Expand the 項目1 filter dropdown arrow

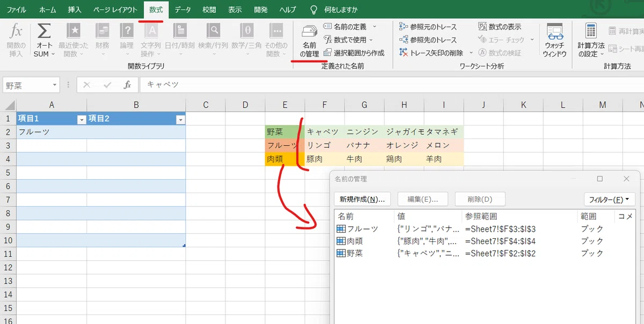coord(82,120)
